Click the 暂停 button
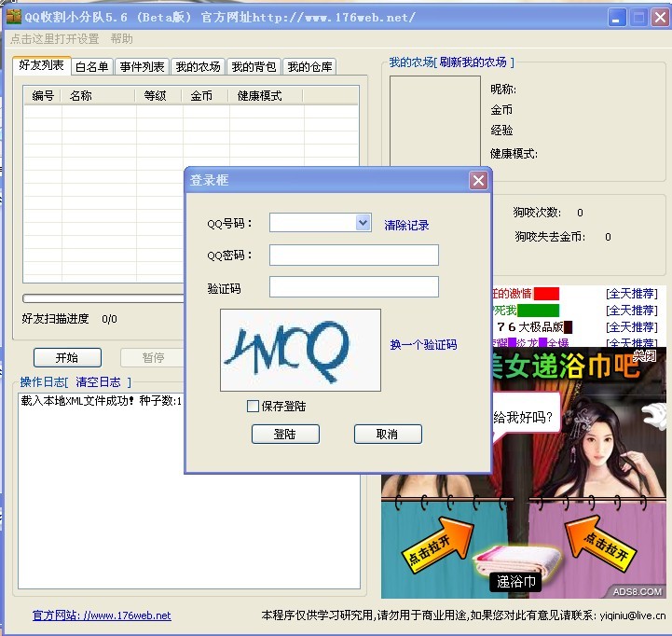 (x=154, y=357)
